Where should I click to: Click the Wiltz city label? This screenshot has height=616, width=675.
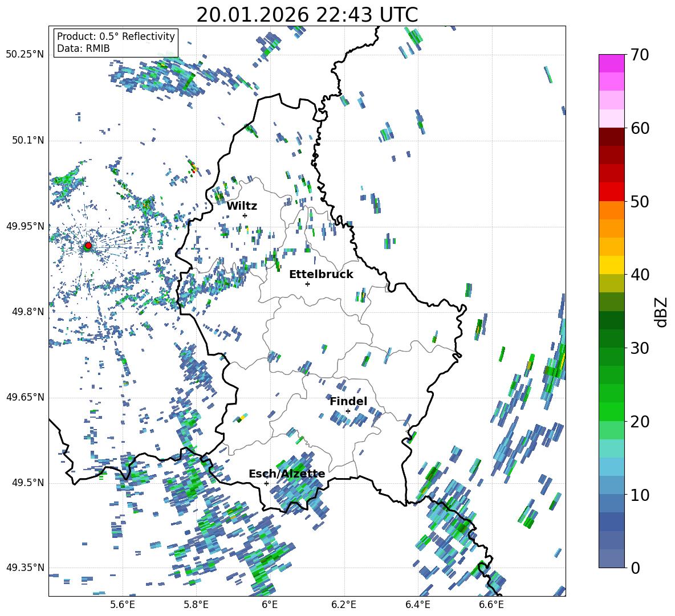coord(242,206)
